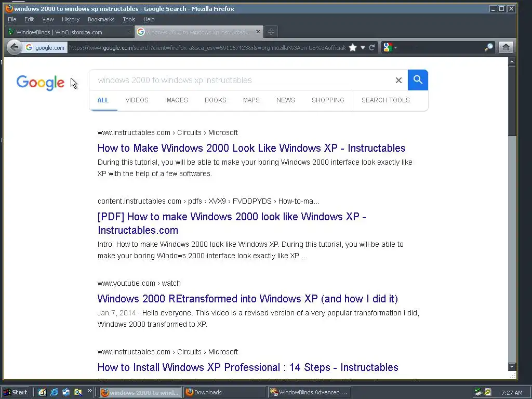Click in the Google search text field
532x399 pixels.
pos(243,80)
